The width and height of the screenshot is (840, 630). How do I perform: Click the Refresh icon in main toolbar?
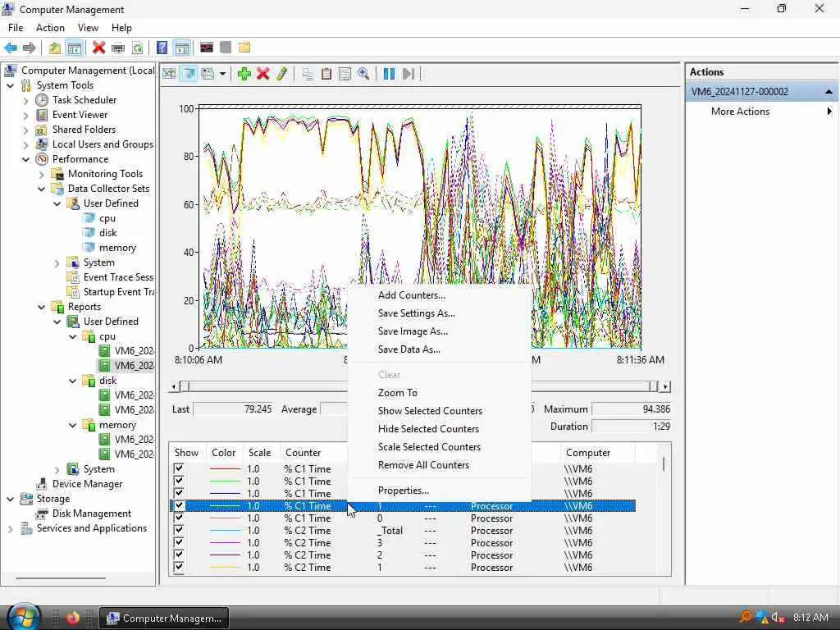(x=138, y=48)
